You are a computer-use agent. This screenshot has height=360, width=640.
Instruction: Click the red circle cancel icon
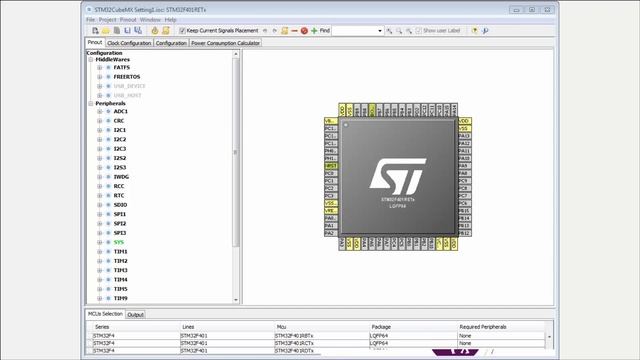click(x=304, y=31)
